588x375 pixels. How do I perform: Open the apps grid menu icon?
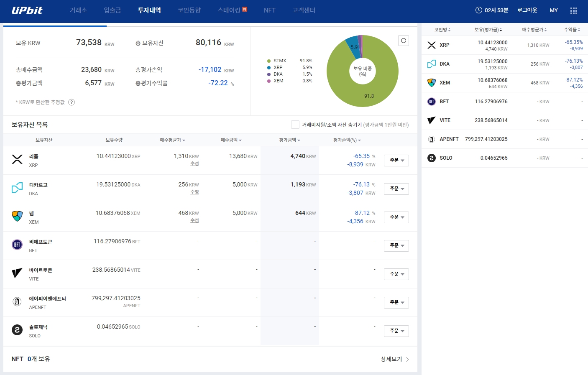(574, 10)
